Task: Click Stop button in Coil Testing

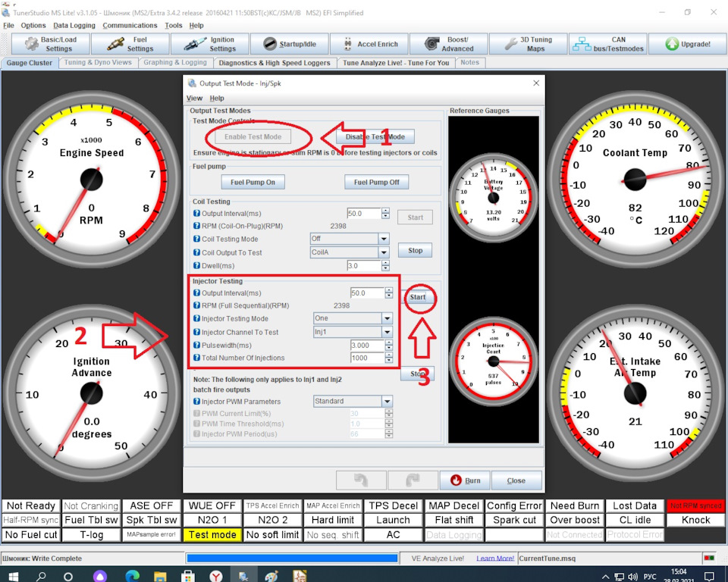Action: tap(416, 251)
